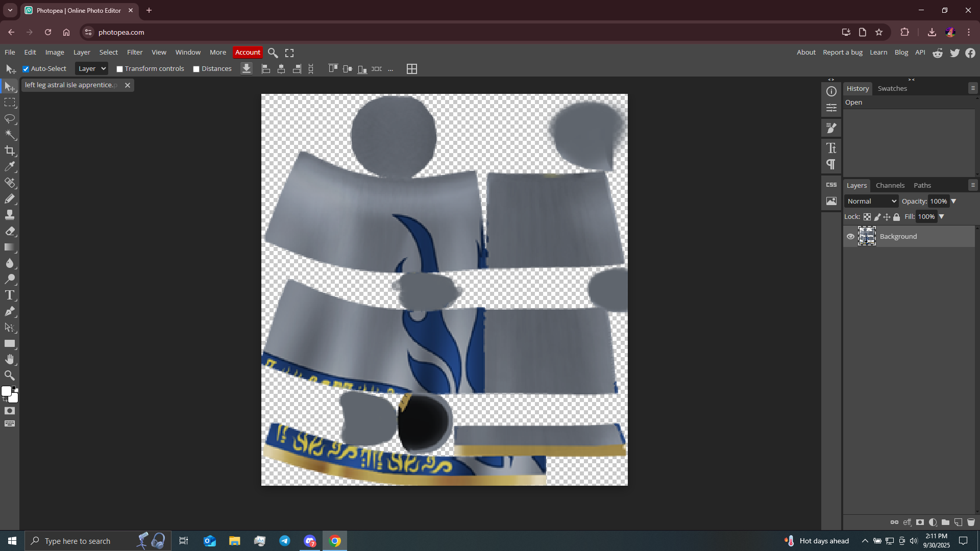Open the Layer auto-select dropdown

pyautogui.click(x=91, y=69)
